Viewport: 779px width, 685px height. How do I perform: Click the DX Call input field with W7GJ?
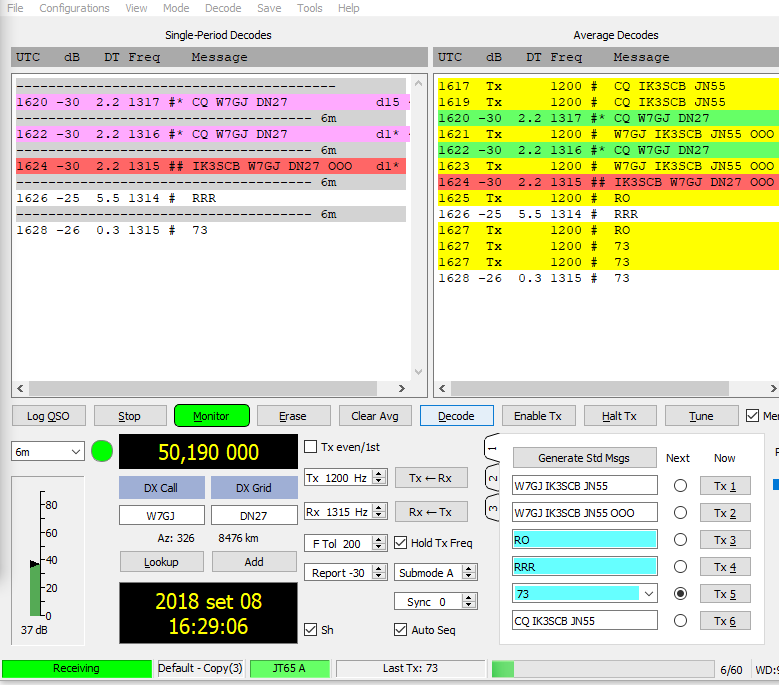pyautogui.click(x=161, y=516)
